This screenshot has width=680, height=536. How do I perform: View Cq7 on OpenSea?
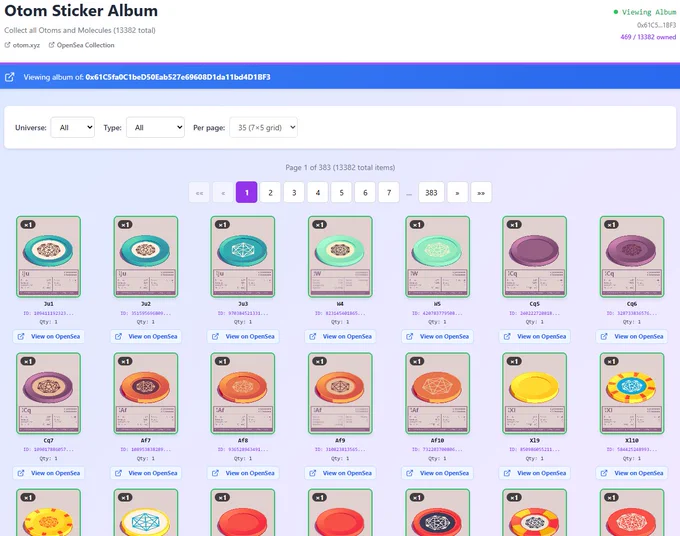click(x=49, y=473)
